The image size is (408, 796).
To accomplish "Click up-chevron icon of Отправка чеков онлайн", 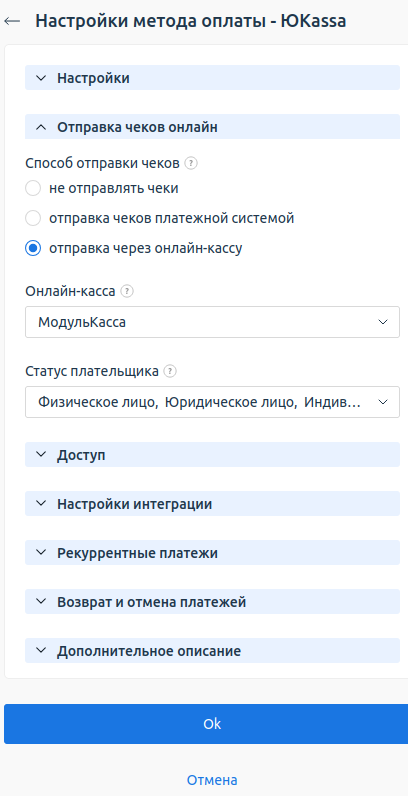I will click(42, 127).
